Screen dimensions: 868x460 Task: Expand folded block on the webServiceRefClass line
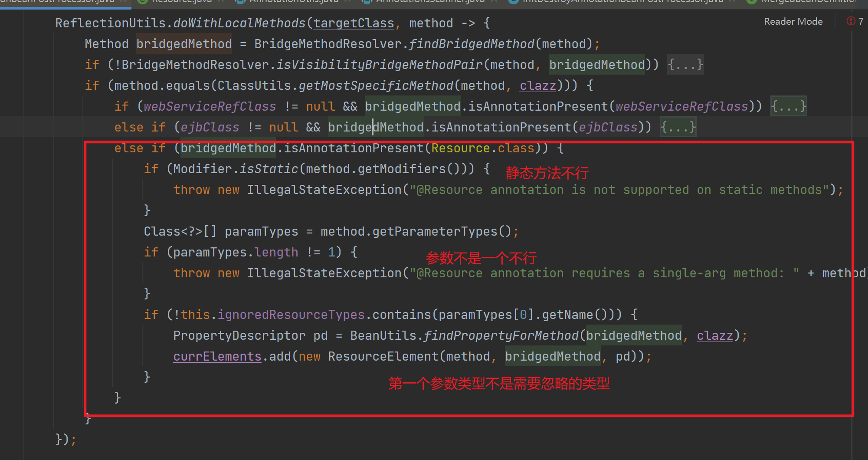pyautogui.click(x=789, y=106)
